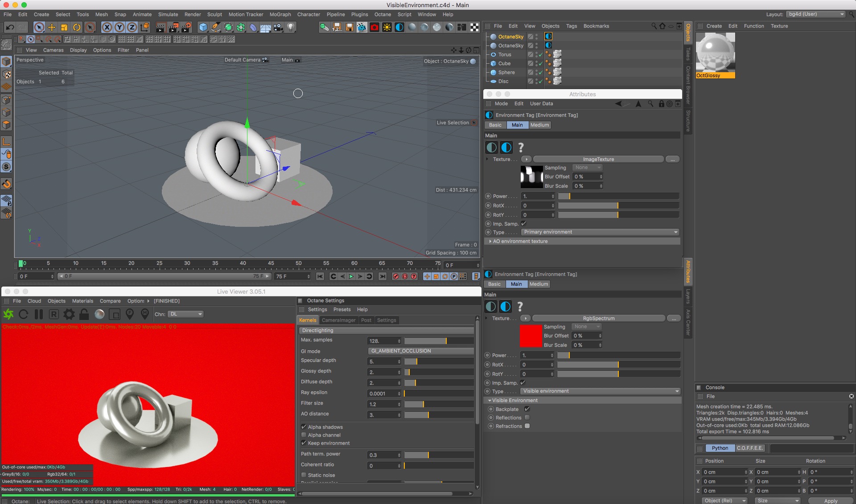Switch to the Cameraimager tab
Image resolution: width=856 pixels, height=504 pixels.
[338, 320]
